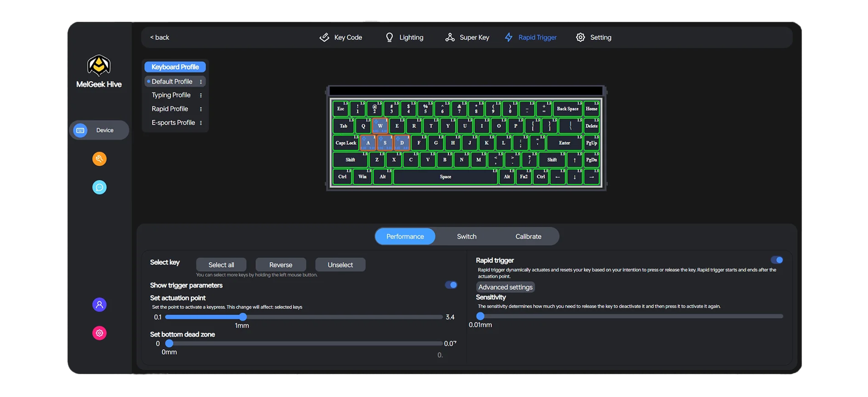The height and width of the screenshot is (397, 868).
Task: Toggle the Rapid trigger switch
Action: 777,260
